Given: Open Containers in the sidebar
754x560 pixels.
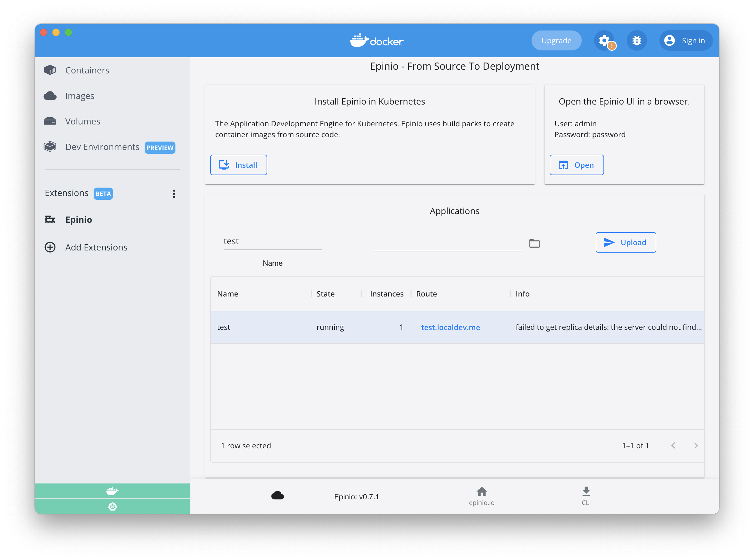Looking at the screenshot, I should [x=87, y=70].
